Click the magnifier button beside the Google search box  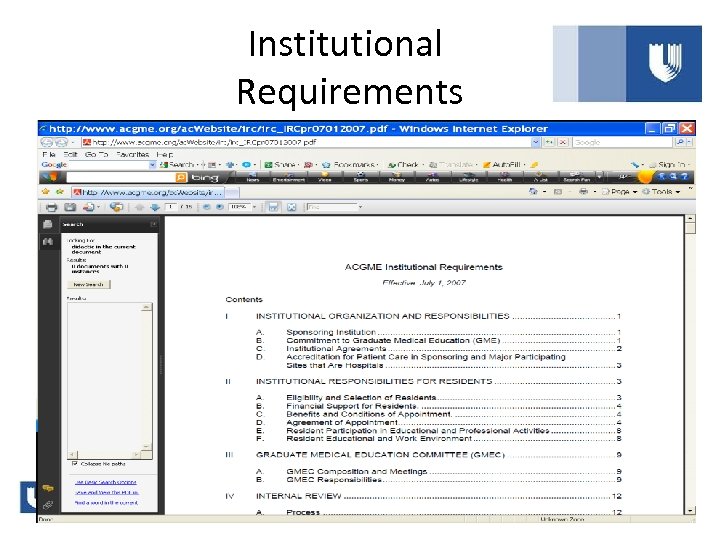pos(680,142)
